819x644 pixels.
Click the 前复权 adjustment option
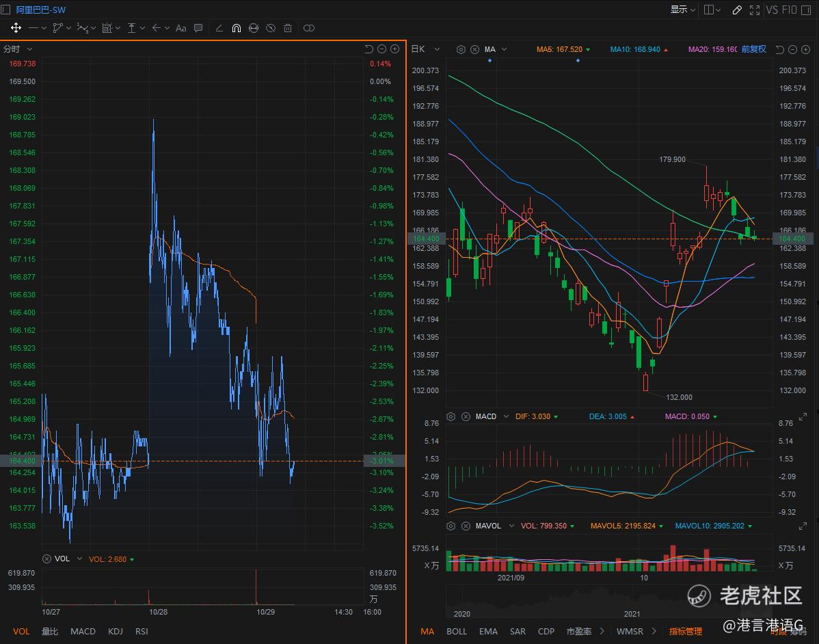point(753,49)
